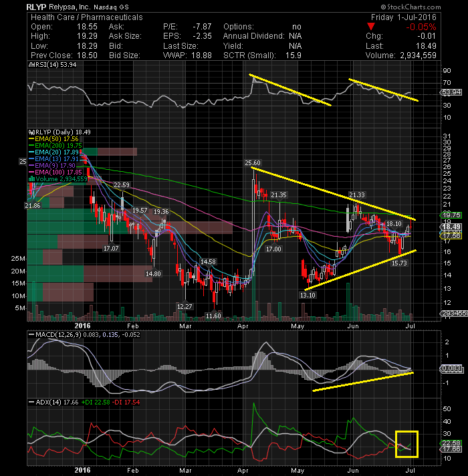Click the Nasdaq GS exchange label
This screenshot has width=468, height=476.
[x=111, y=7]
